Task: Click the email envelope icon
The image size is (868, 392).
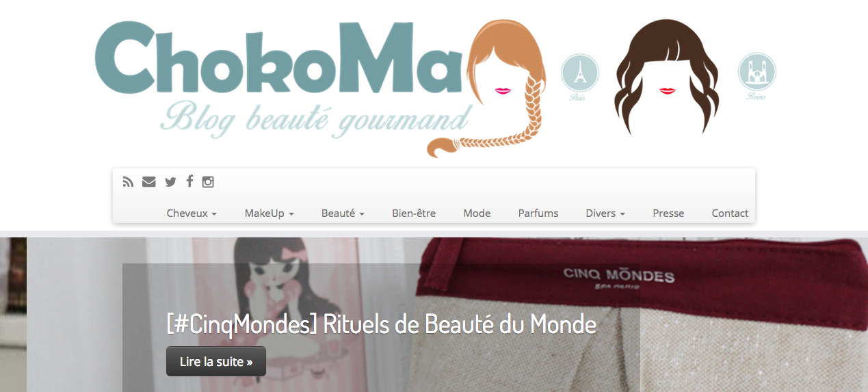Action: tap(148, 182)
